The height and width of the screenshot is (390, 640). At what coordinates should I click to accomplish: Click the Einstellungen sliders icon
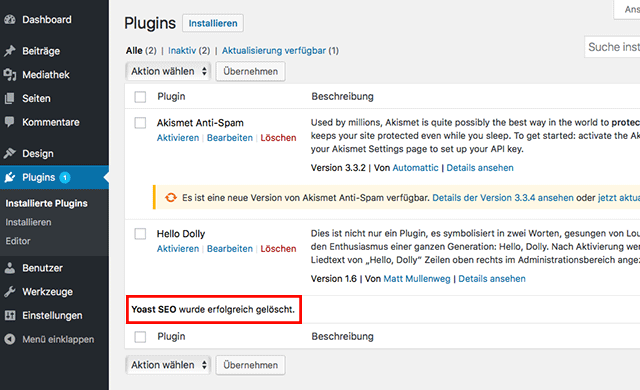(10, 315)
